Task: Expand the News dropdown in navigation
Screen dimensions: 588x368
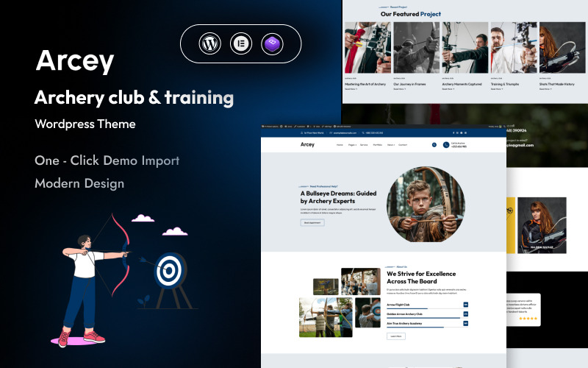Action: (391, 145)
